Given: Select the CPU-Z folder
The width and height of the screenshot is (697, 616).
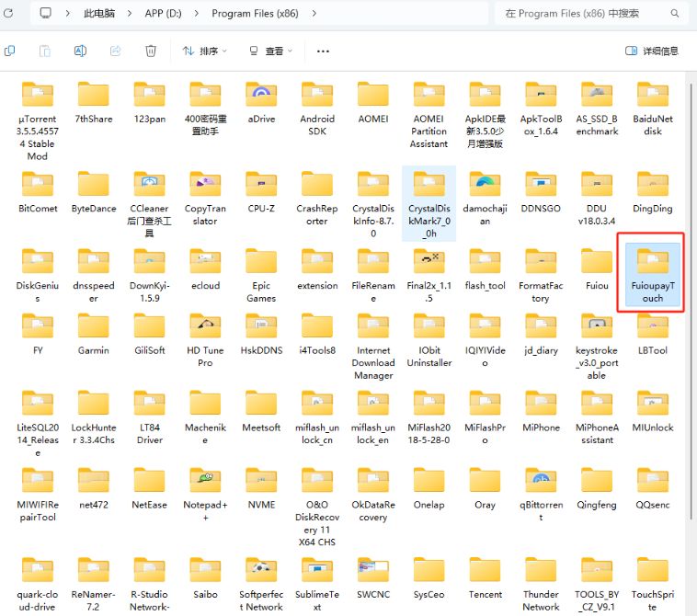Looking at the screenshot, I should click(261, 191).
